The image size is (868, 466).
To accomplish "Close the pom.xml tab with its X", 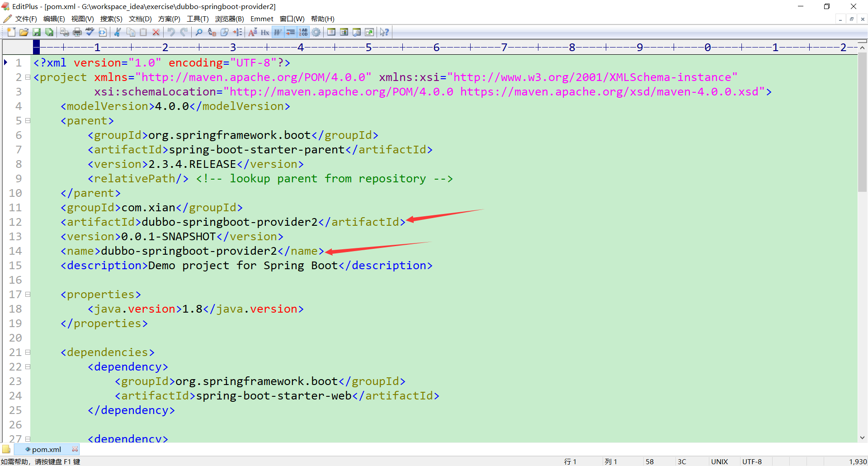I will (75, 449).
